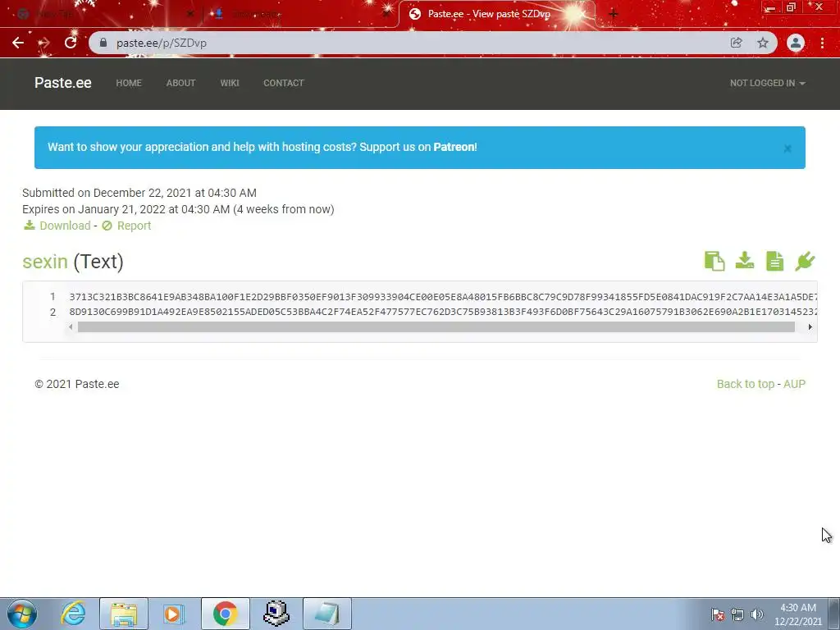Switch to Paste.ee View paste tab
Viewport: 840px width, 630px height.
click(496, 14)
